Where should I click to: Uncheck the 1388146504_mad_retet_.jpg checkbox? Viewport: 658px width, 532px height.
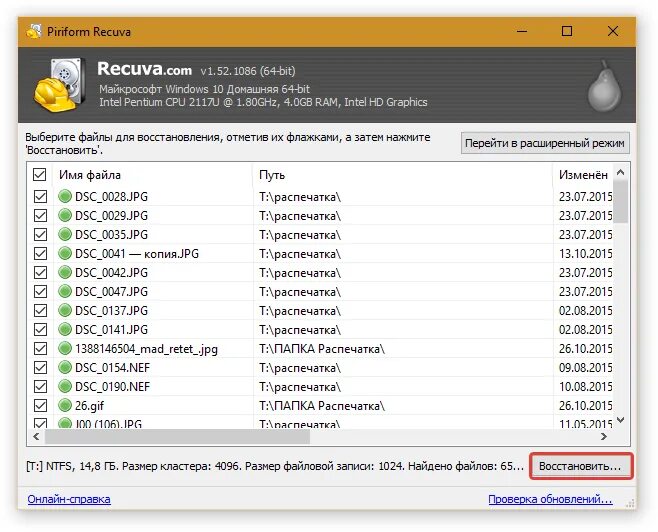tap(40, 349)
